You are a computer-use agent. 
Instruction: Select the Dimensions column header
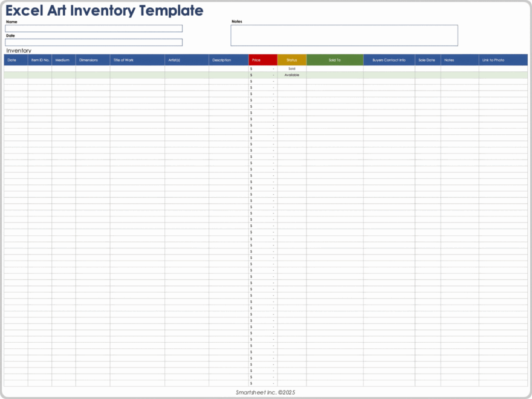click(92, 60)
